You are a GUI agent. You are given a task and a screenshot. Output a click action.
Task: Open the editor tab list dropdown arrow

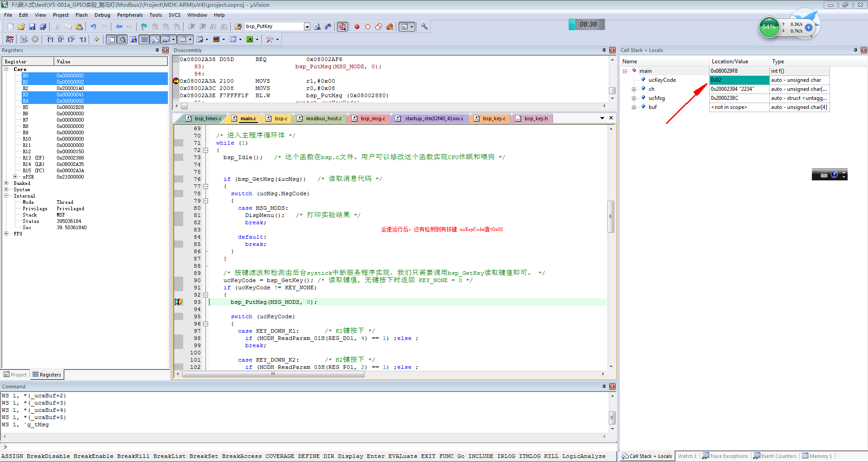602,118
